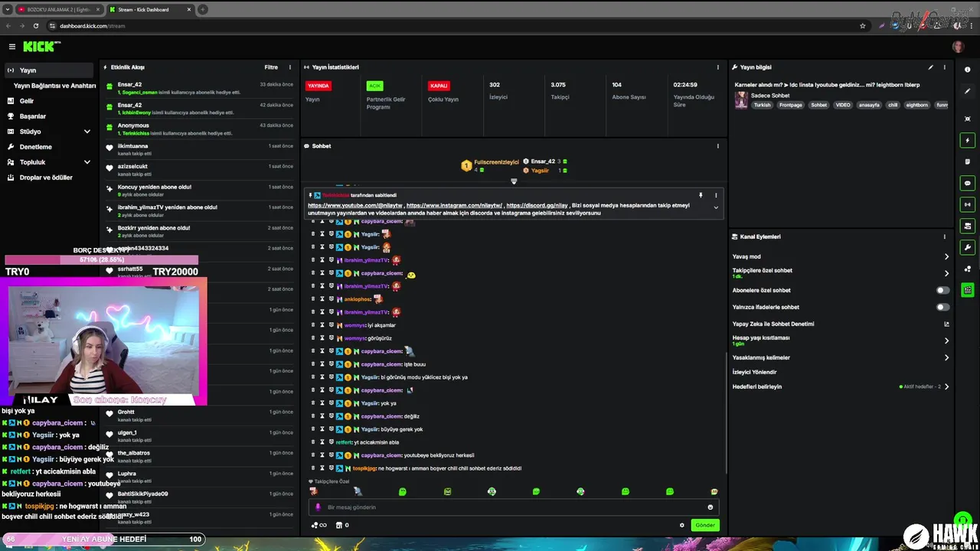Click the Bir mesaj gönderin input field
The height and width of the screenshot is (551, 980).
(514, 507)
